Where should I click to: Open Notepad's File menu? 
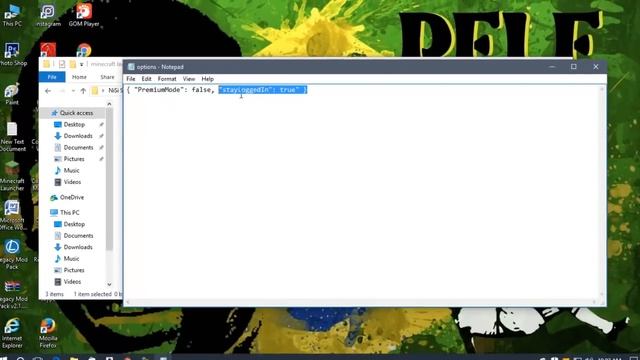click(x=131, y=79)
